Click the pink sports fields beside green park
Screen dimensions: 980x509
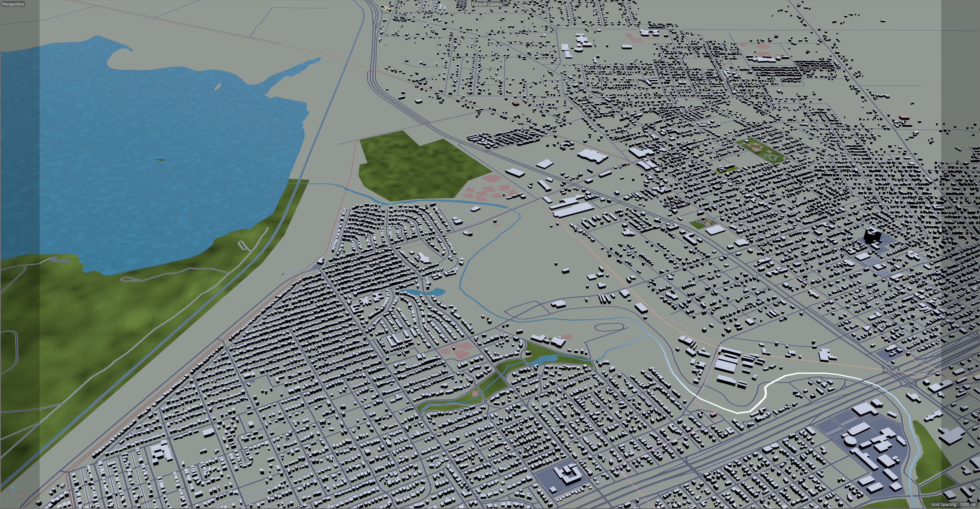point(489,189)
